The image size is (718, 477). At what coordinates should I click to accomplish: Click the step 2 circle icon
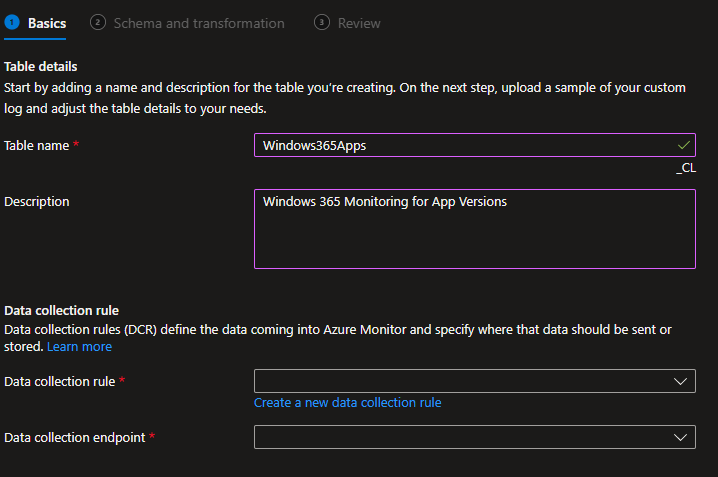coord(98,22)
